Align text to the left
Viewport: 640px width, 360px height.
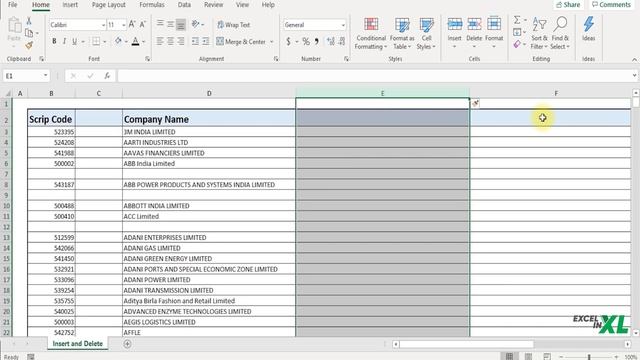tap(160, 41)
